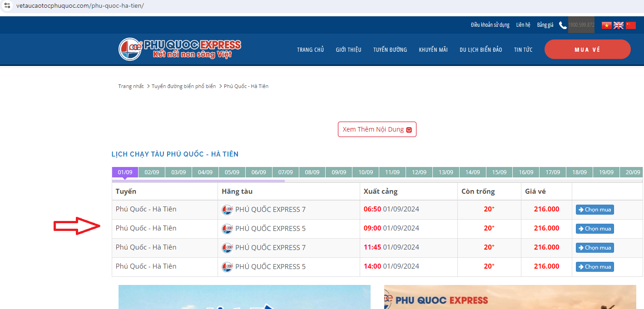Go to Trang nhất breadcrumb

coord(131,86)
